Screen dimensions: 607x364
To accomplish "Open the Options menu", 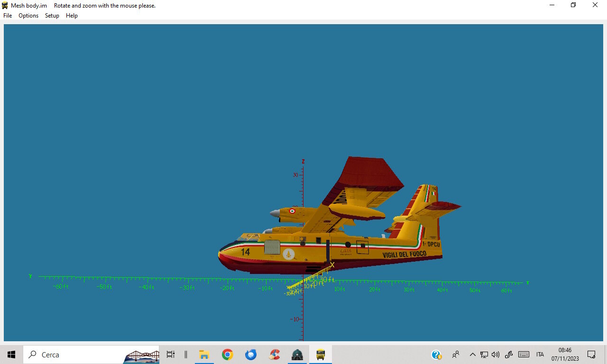I will [x=28, y=16].
